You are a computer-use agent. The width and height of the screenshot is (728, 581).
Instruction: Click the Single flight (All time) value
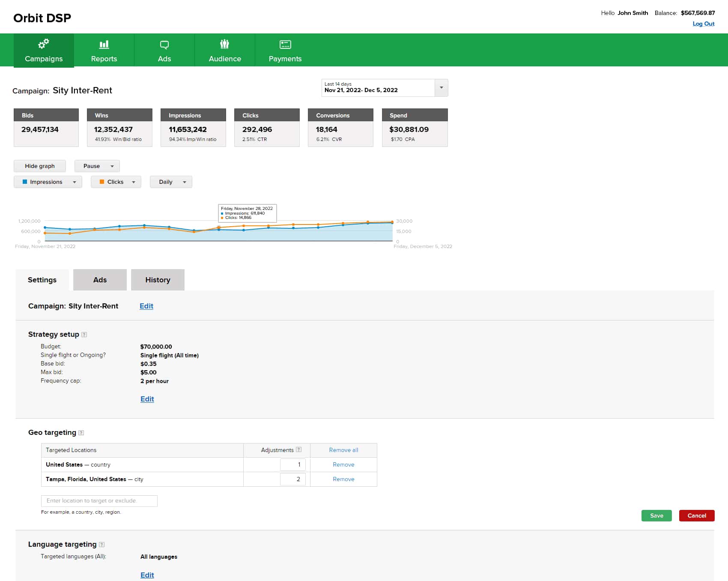[170, 355]
